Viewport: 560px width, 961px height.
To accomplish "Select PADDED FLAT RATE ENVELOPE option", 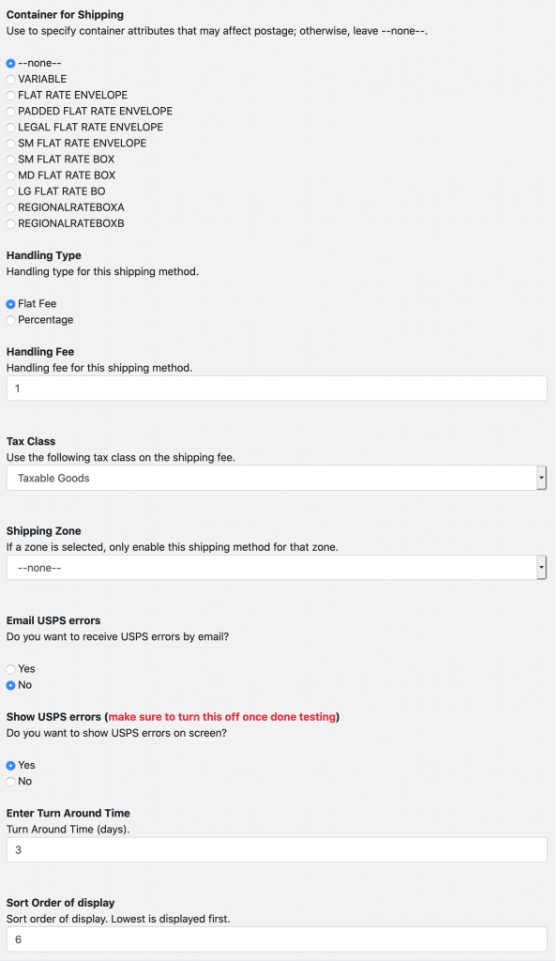I will click(x=10, y=111).
